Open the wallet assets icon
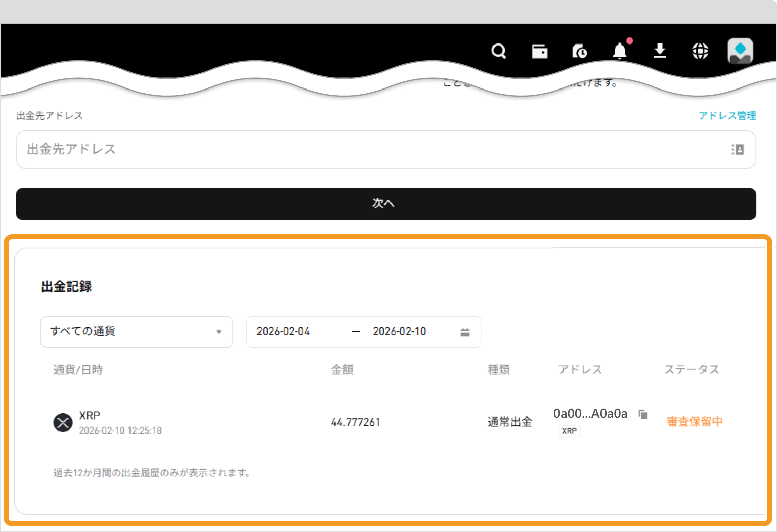This screenshot has width=777, height=532. (x=539, y=51)
